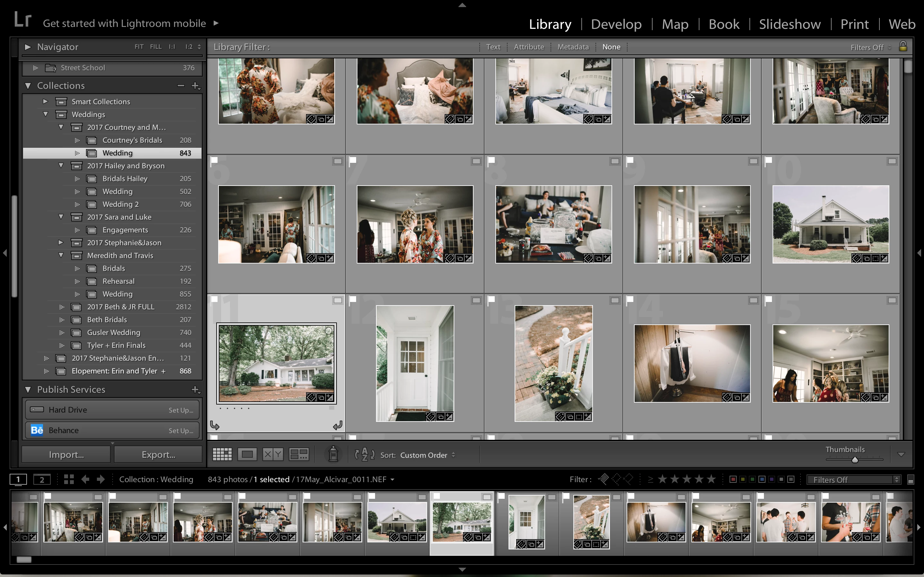Click the filmstrip grid view icon
Screen dimensions: 924x577
pos(69,479)
